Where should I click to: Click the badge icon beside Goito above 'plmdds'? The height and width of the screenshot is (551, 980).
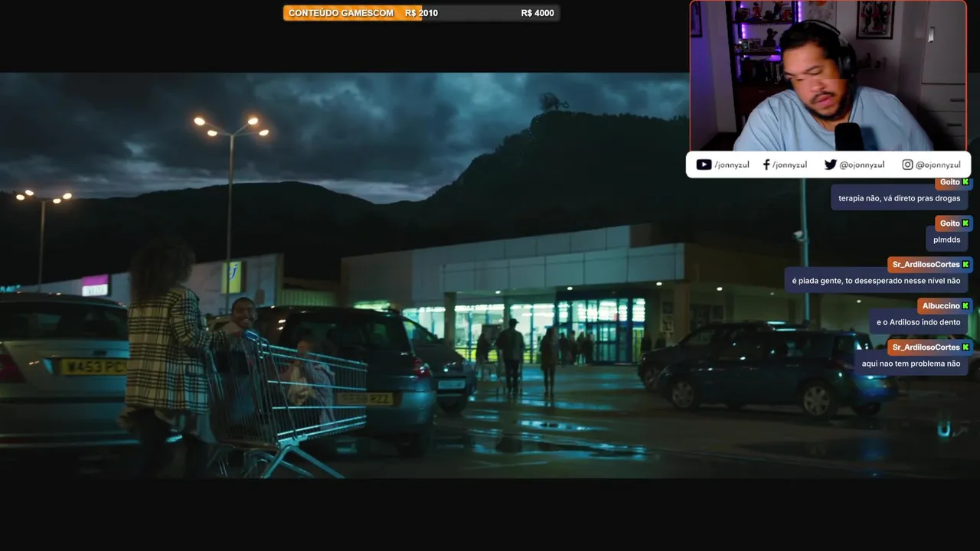[x=965, y=223]
